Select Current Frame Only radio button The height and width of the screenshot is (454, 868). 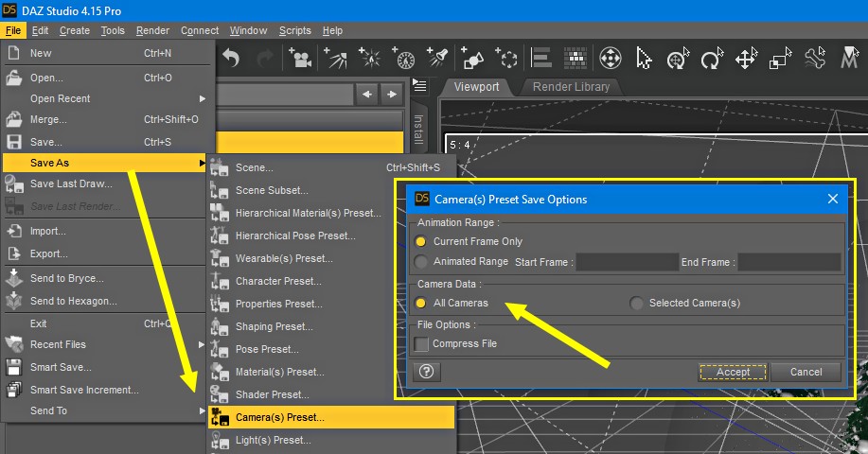tap(420, 241)
